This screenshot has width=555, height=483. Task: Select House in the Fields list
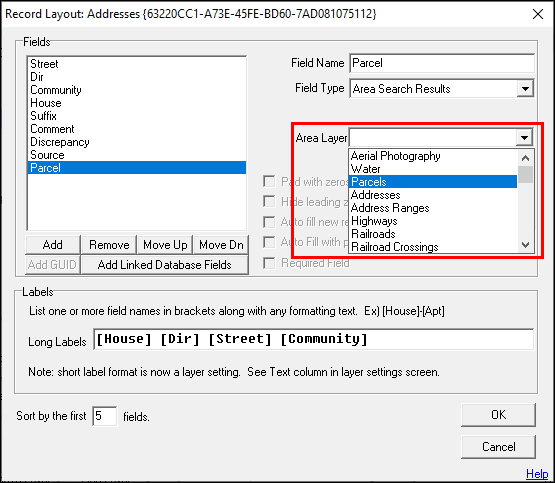click(137, 103)
